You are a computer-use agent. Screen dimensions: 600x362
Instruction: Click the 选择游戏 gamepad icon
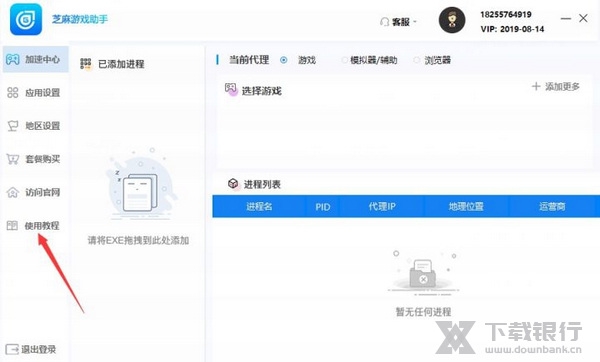point(231,90)
